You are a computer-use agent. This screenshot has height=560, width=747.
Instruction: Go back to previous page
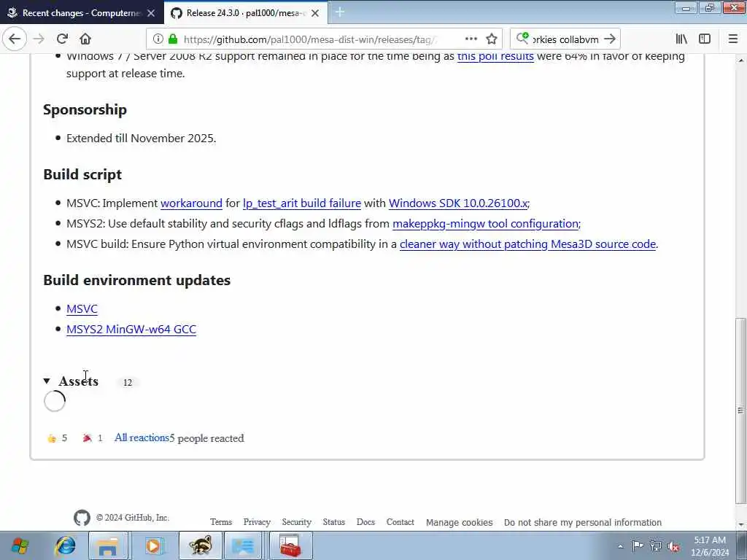click(15, 39)
